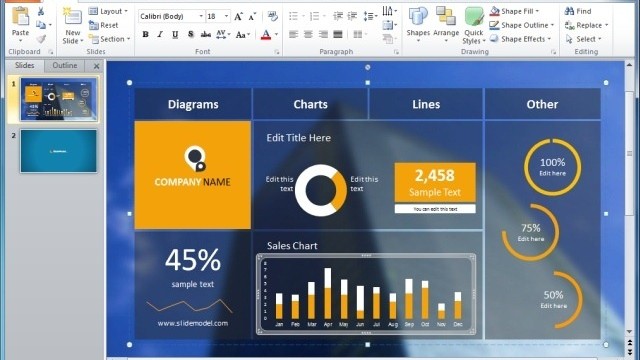Screen dimensions: 640x360
Task: Toggle Strikethrough formatting
Action: (x=206, y=35)
